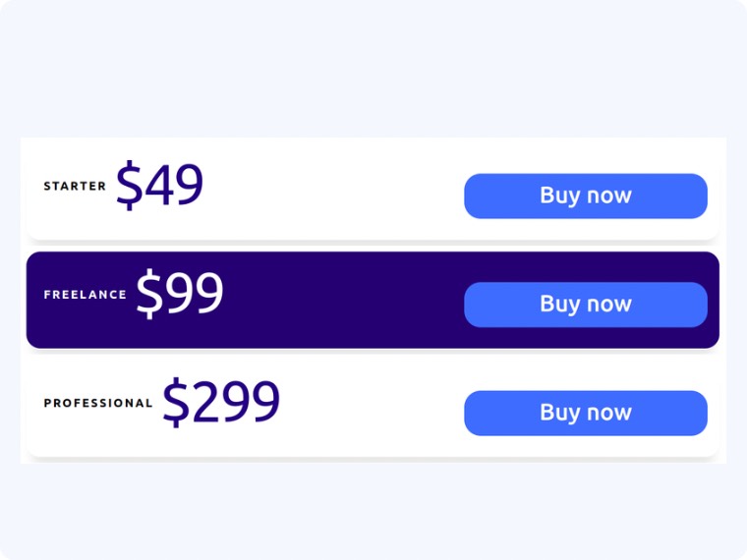The image size is (747, 560).
Task: Click the dollar sign in the Starter price
Action: [129, 186]
